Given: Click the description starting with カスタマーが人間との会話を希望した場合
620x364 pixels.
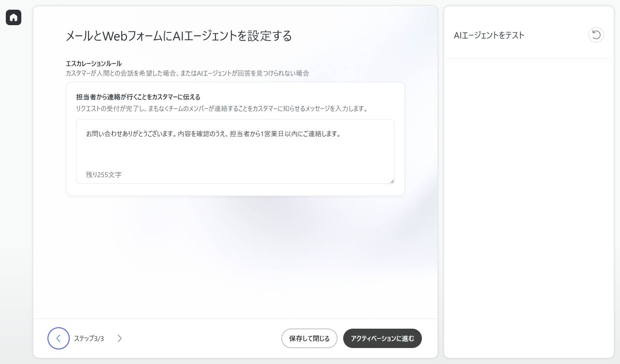Looking at the screenshot, I should tap(187, 73).
